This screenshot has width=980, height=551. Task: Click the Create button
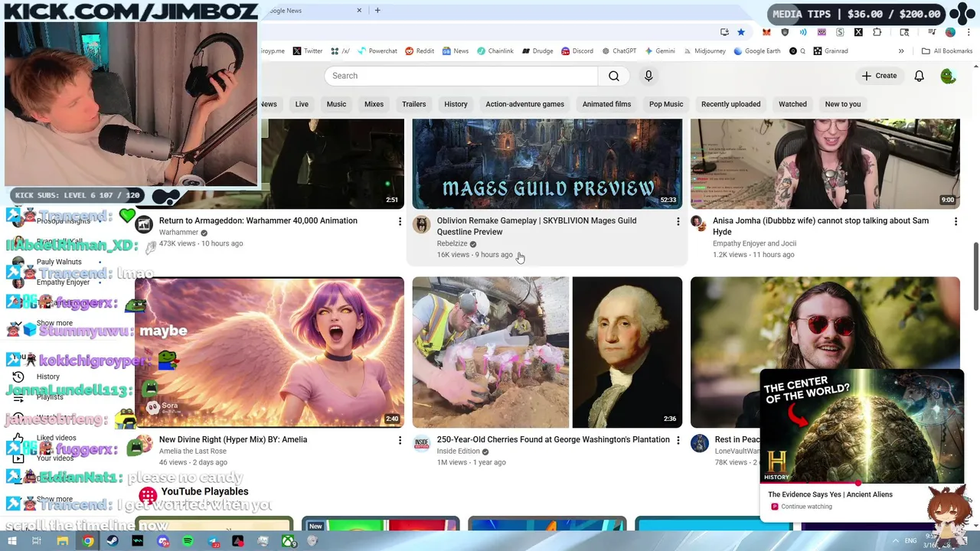pos(878,76)
